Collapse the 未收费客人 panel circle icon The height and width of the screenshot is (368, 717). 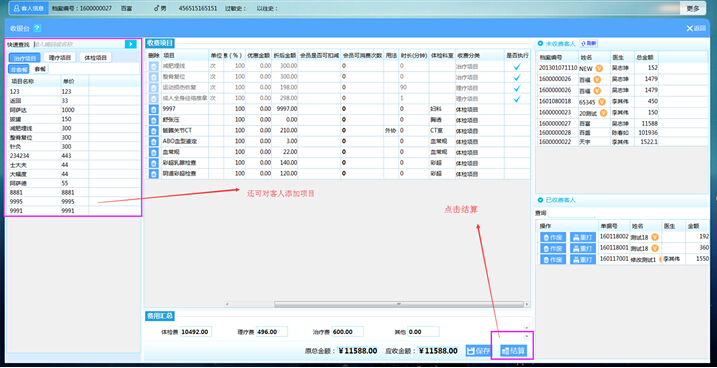click(540, 43)
